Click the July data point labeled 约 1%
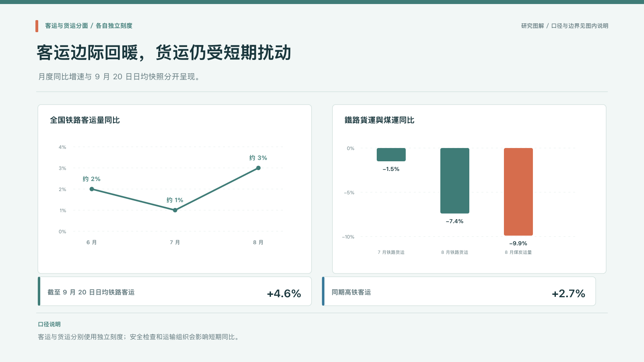The height and width of the screenshot is (362, 644). pos(175,210)
